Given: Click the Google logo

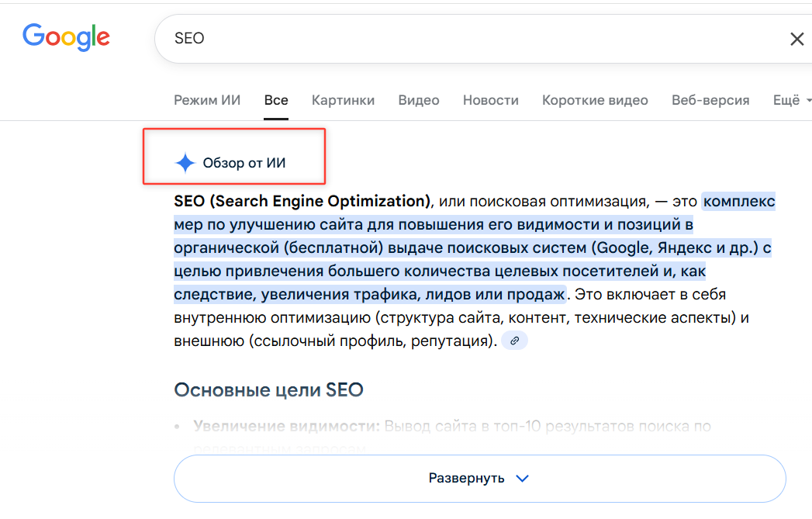Looking at the screenshot, I should click(66, 37).
